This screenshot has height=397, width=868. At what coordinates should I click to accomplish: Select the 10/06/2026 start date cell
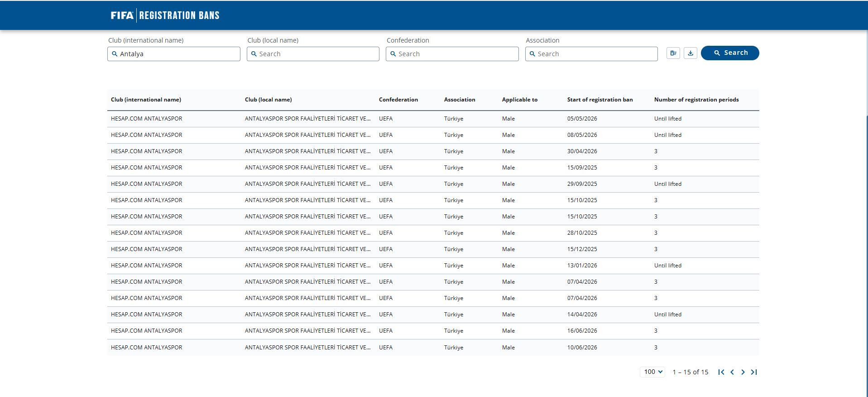pos(582,348)
